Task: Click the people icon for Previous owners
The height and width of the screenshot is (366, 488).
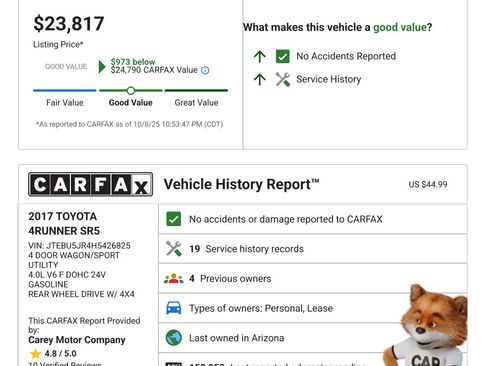Action: coord(173,278)
